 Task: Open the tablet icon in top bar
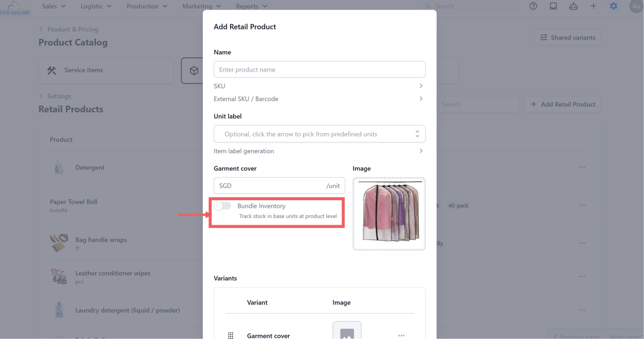point(553,6)
